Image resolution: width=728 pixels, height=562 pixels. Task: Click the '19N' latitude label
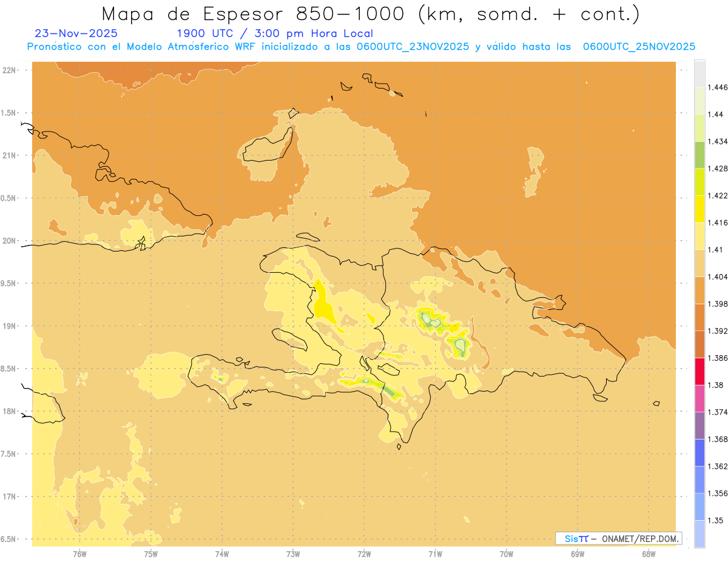click(x=10, y=326)
